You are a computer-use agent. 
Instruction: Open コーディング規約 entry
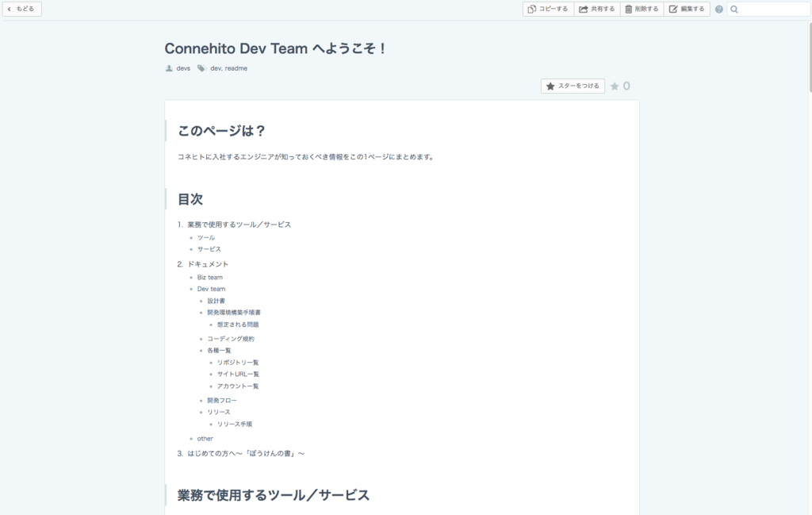pos(231,339)
